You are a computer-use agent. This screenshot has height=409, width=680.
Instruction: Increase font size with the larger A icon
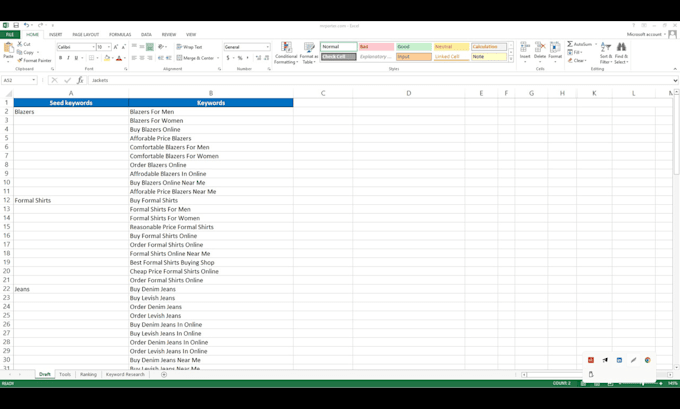[x=116, y=47]
